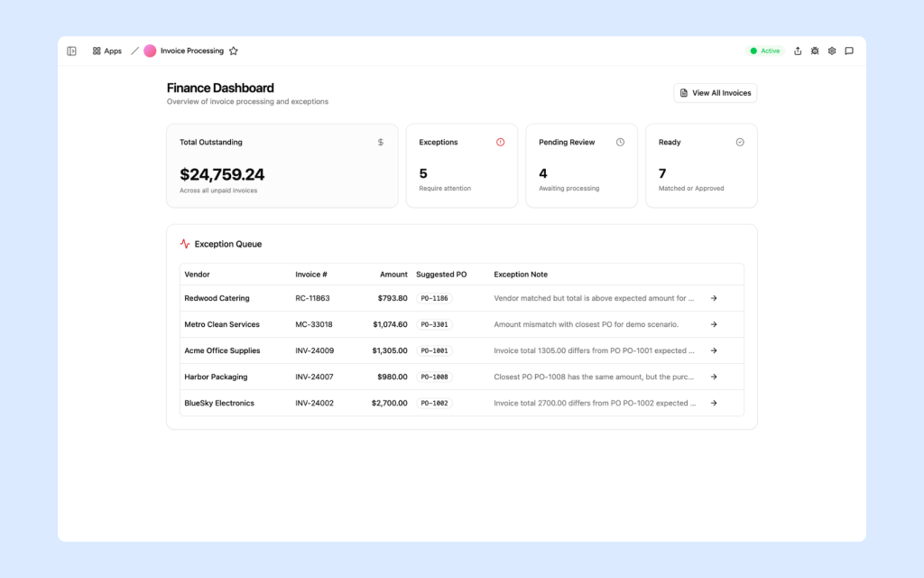Click note 'Invoice total 1305.00 differs'
This screenshot has height=578, width=924.
click(594, 351)
